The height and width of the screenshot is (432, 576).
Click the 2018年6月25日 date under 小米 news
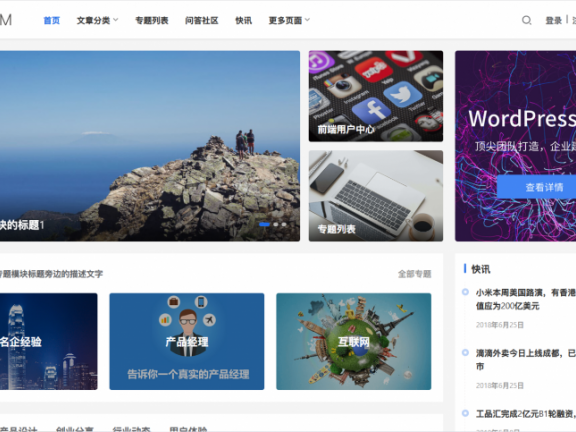click(500, 325)
